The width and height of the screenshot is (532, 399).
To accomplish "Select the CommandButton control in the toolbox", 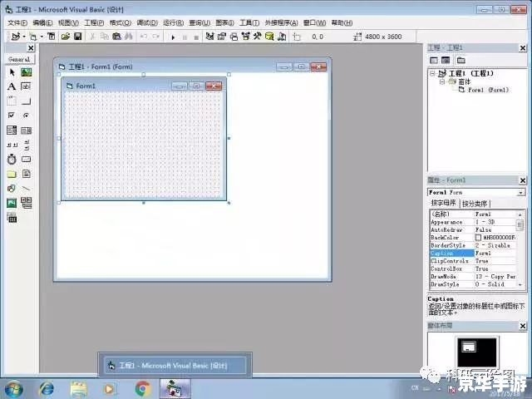I will [26, 101].
